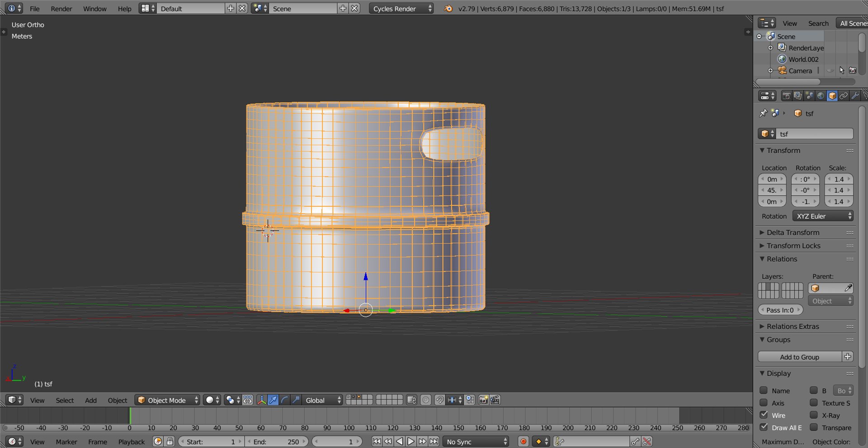Open the File menu
Screen dimensions: 868x448
click(34, 9)
